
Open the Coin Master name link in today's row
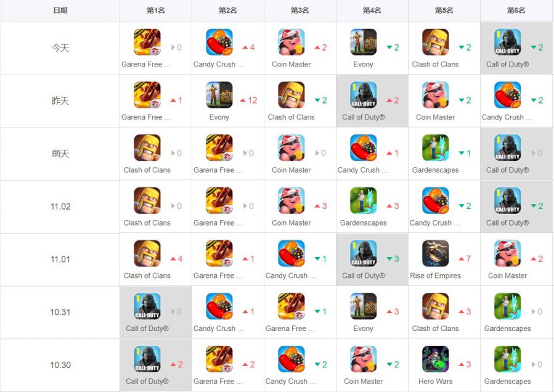[x=291, y=64]
